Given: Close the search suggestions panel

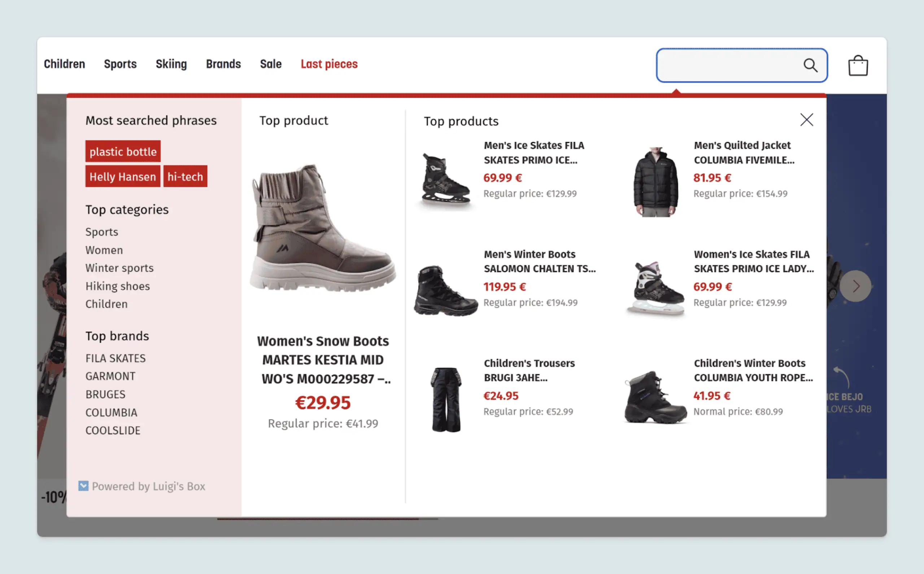Looking at the screenshot, I should [807, 120].
